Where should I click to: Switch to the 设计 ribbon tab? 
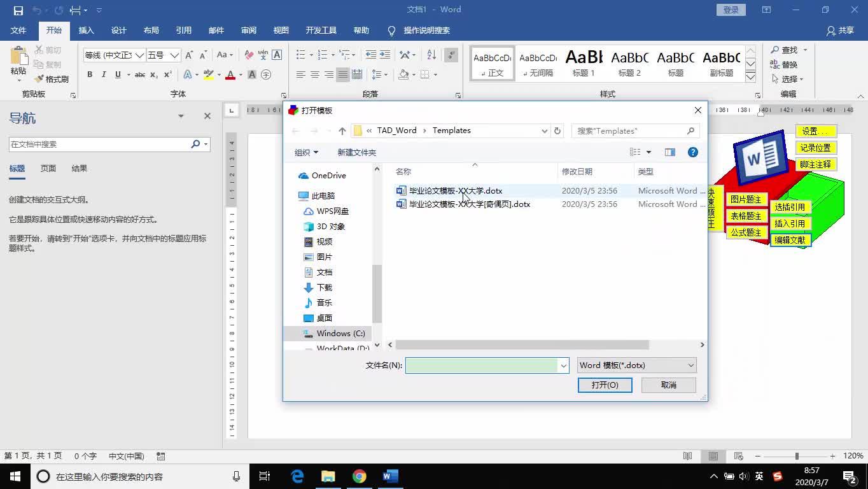[x=118, y=30]
